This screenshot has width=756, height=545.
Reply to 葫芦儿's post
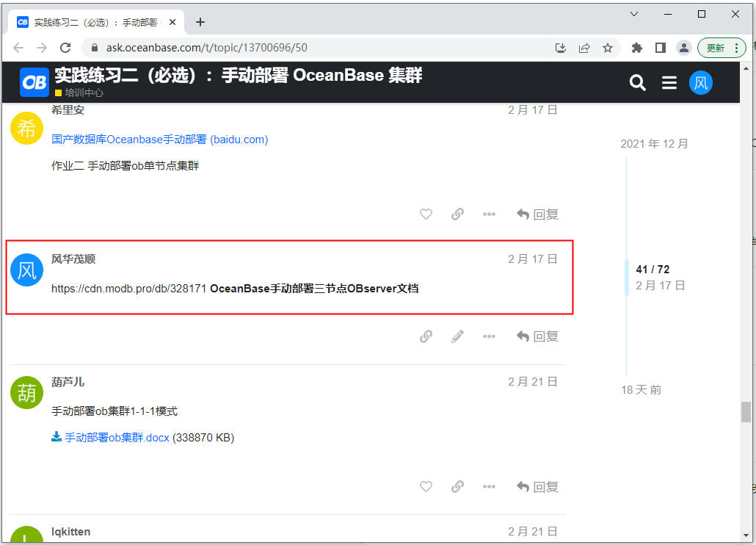[537, 487]
